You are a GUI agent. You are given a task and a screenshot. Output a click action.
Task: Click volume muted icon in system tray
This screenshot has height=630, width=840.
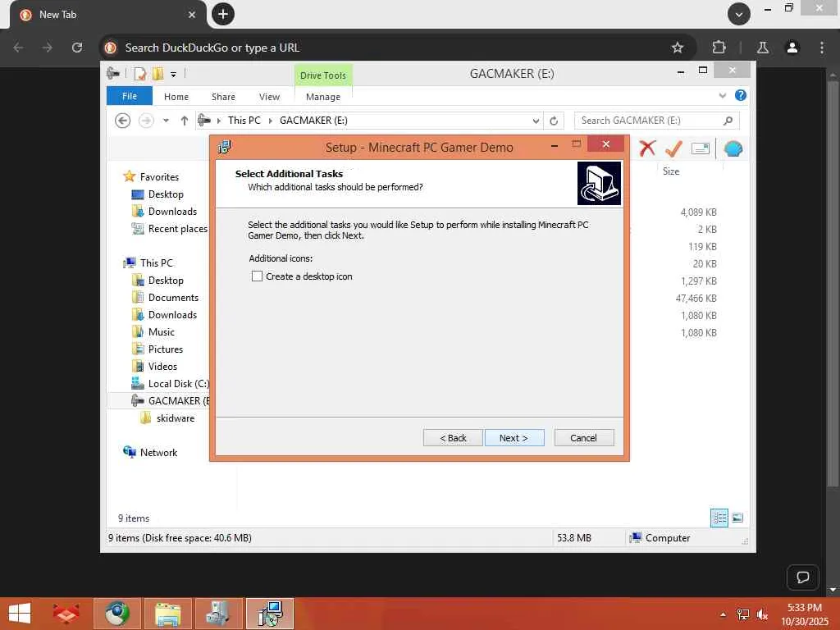click(x=762, y=614)
